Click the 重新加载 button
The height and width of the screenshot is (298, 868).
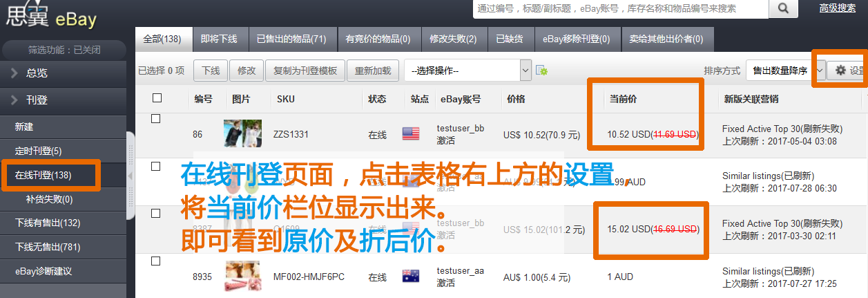[373, 71]
